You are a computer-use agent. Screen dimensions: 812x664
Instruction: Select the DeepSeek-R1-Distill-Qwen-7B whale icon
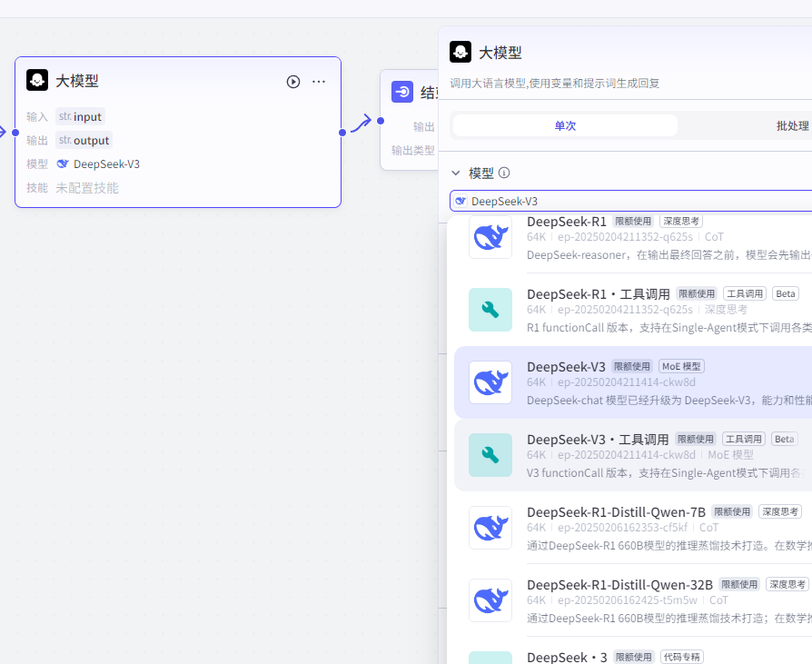pyautogui.click(x=490, y=527)
